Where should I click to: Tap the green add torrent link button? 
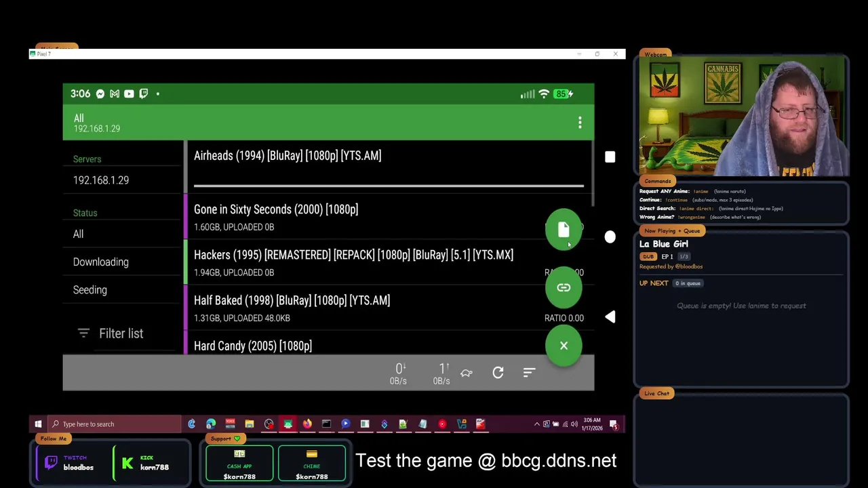click(564, 287)
